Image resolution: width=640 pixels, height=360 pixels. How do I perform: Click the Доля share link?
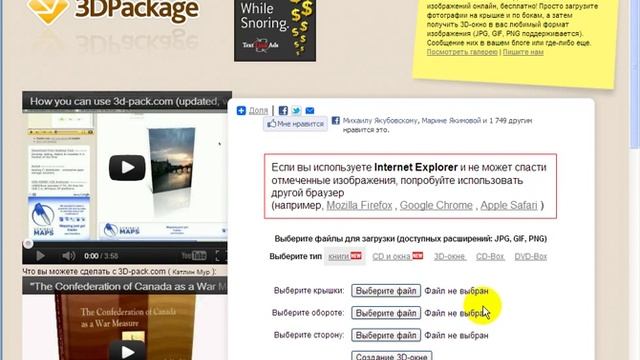(258, 111)
